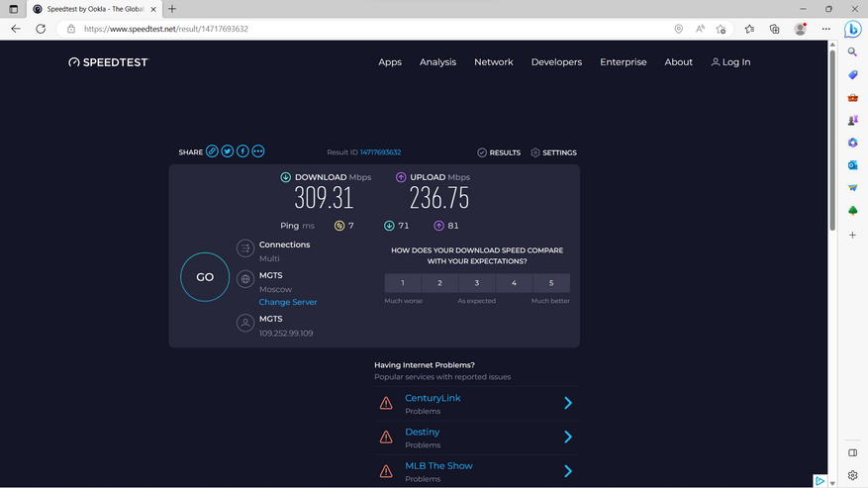Click the page vertical scrollbar
This screenshot has width=868, height=488.
832,139
